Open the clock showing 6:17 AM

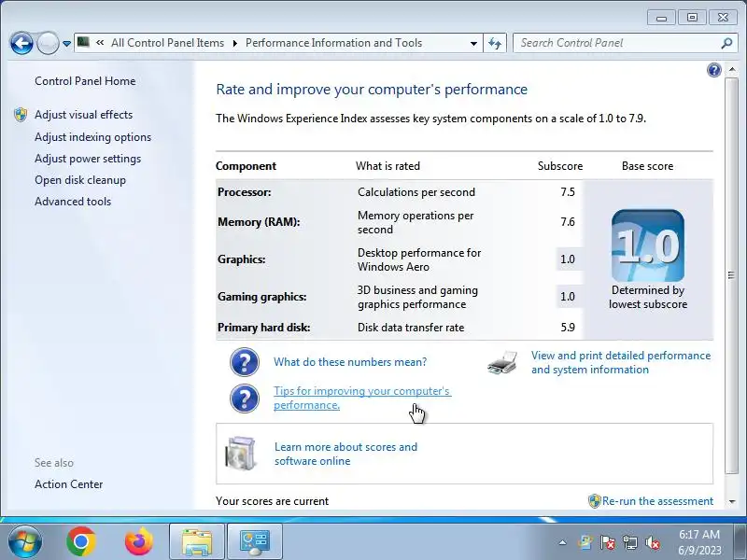699,542
